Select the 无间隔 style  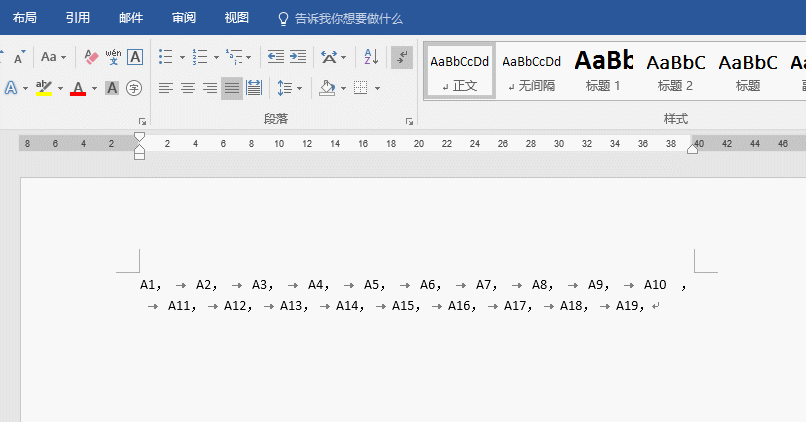pos(531,70)
